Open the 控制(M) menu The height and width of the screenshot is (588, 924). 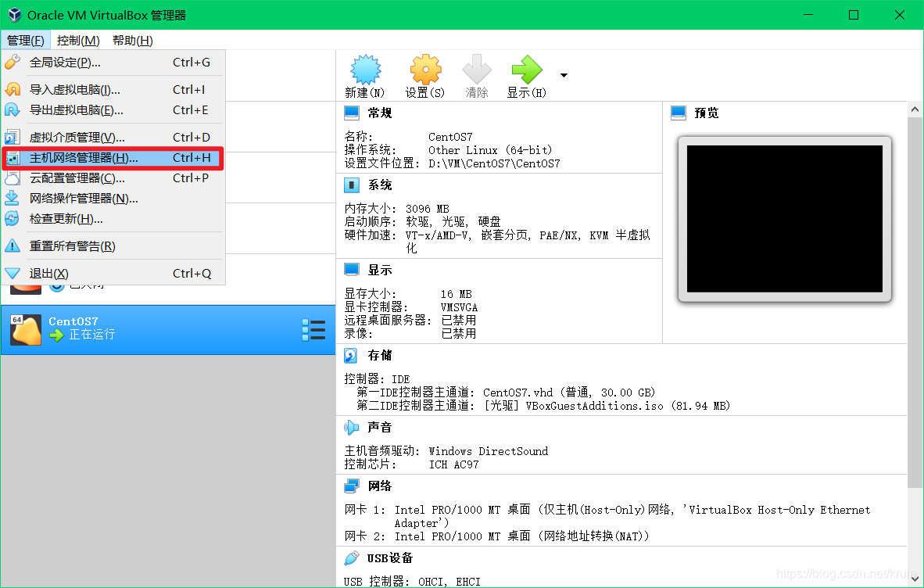pyautogui.click(x=78, y=40)
